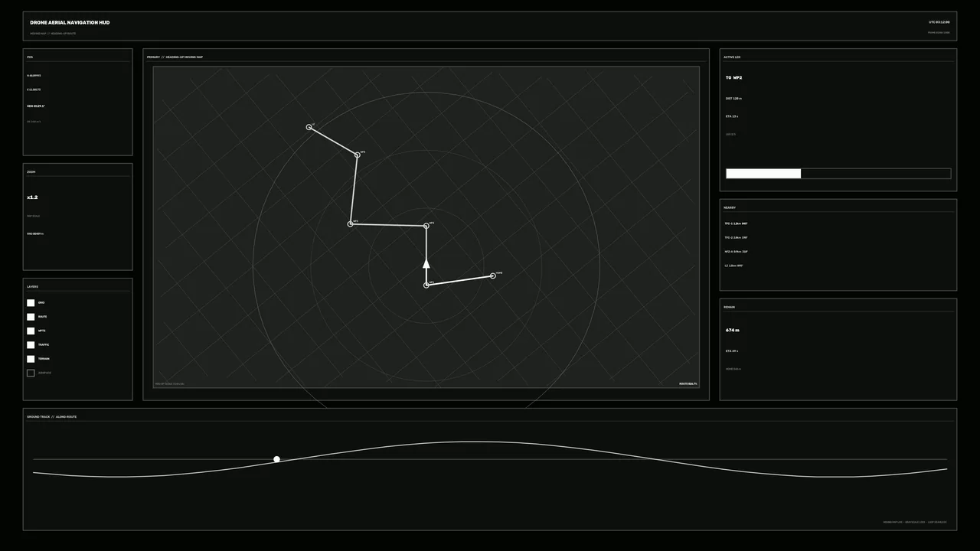Select the LZ nearby entry
Viewport: 980px width, 551px height.
(x=733, y=266)
